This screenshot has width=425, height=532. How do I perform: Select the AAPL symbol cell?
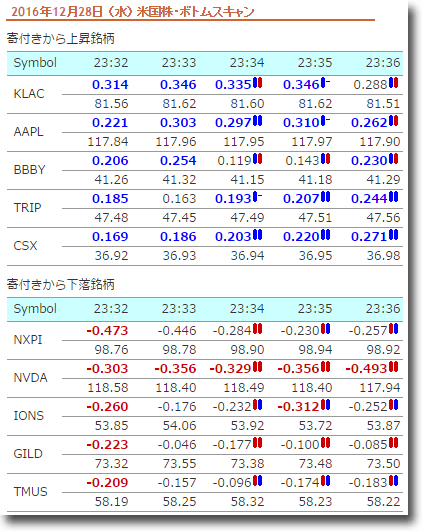tap(28, 132)
